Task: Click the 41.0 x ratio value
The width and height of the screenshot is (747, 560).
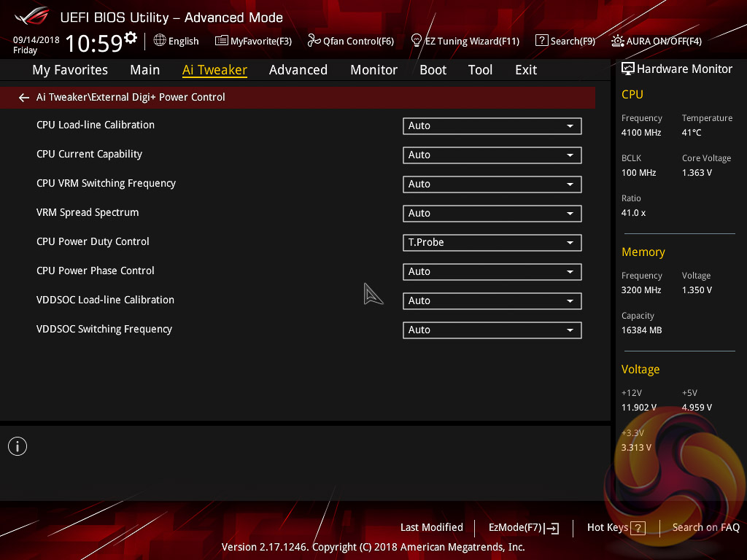Action: coord(633,213)
